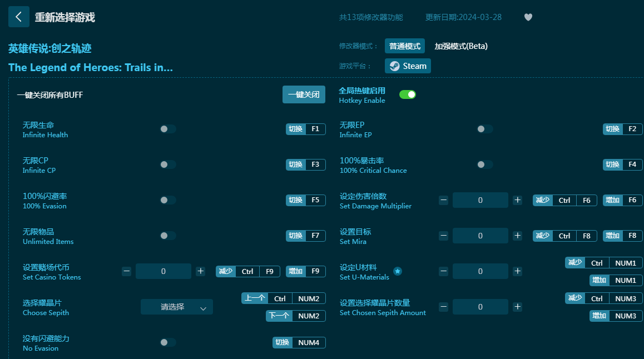The image size is (644, 359).
Task: Switch to 加强模式(Beta) mode
Action: (461, 46)
